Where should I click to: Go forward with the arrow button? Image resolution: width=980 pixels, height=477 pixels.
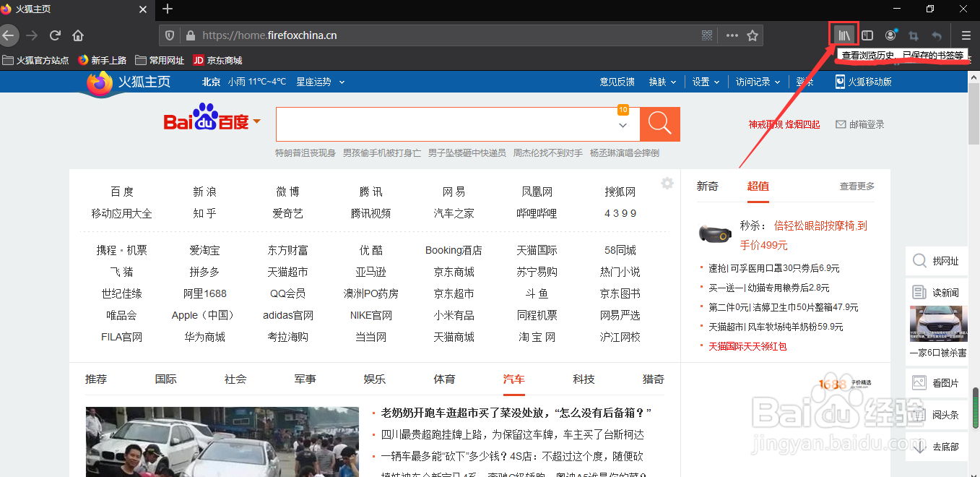pos(32,35)
